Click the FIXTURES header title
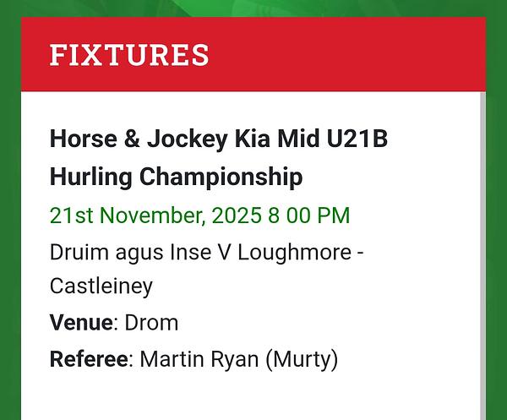This screenshot has width=507, height=420. [129, 55]
